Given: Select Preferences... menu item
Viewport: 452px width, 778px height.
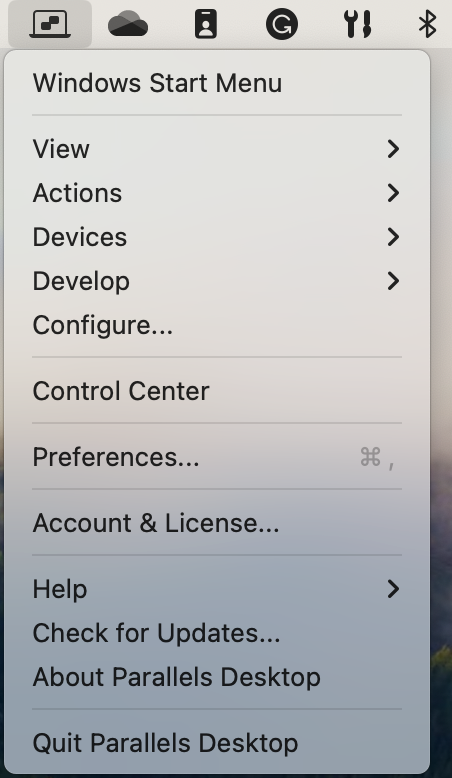Looking at the screenshot, I should [217, 457].
